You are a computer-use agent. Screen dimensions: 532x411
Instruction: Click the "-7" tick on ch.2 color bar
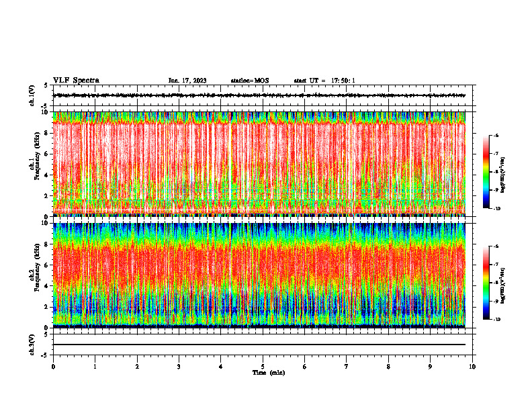tap(496, 265)
